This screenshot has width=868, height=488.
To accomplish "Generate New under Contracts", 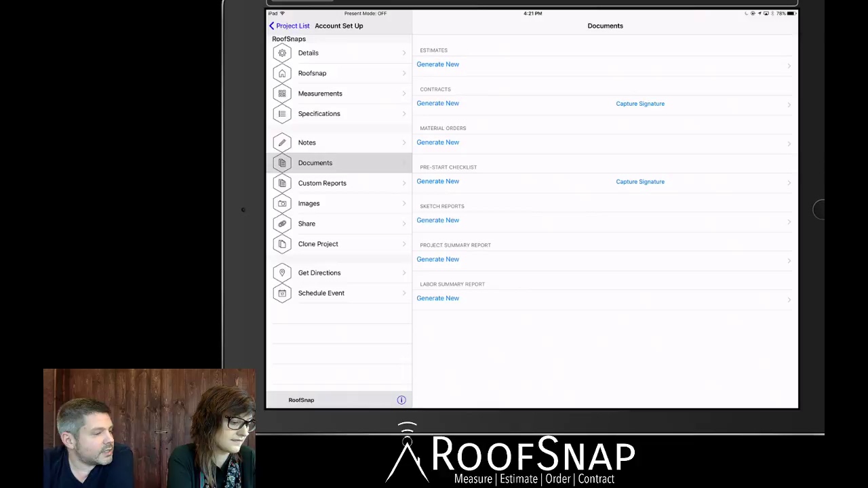I will click(437, 103).
